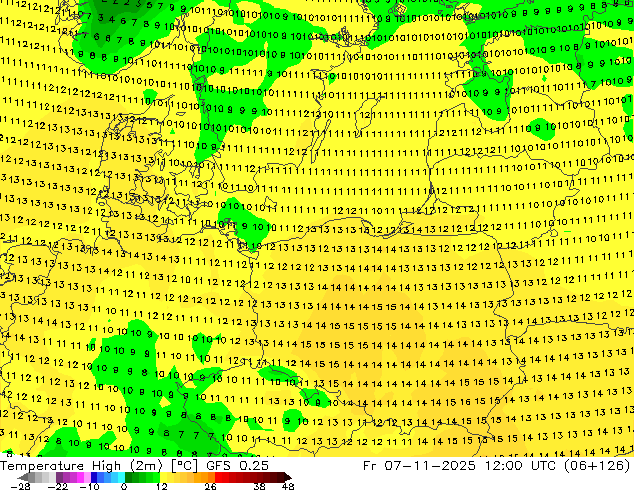Image resolution: width=634 pixels, height=490 pixels.
Task: Click the bright yellow swatch in the color scale
Action: click(163, 477)
